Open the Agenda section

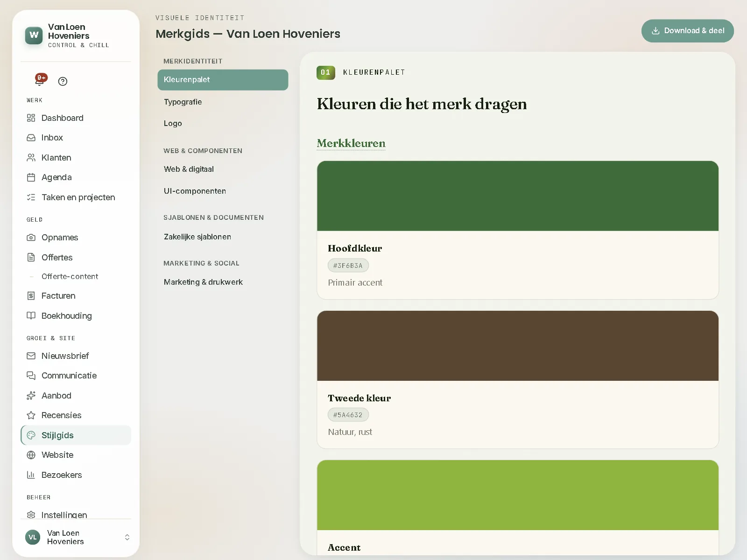click(x=76, y=177)
